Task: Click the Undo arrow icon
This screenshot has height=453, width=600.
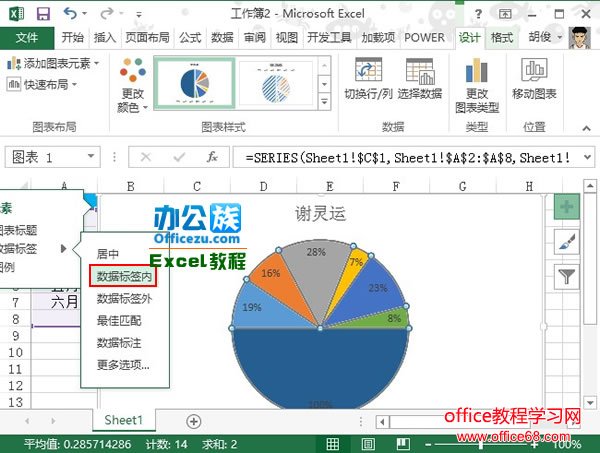Action: click(70, 14)
